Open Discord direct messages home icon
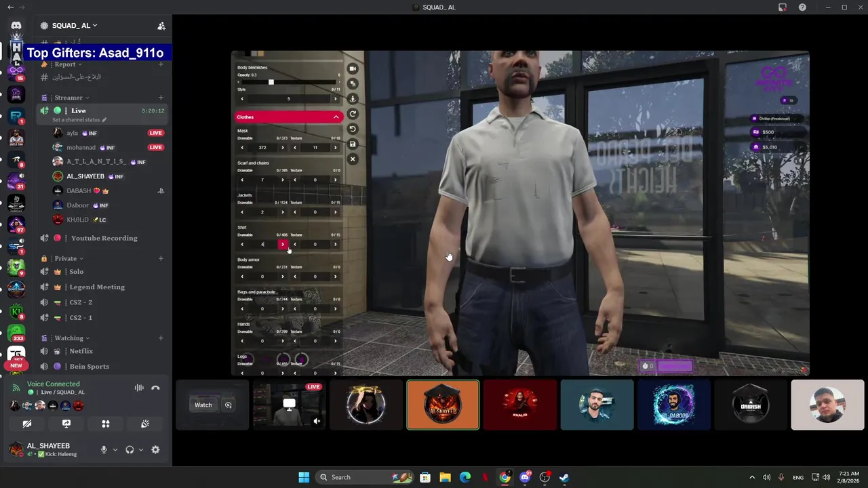This screenshot has width=868, height=488. click(16, 25)
